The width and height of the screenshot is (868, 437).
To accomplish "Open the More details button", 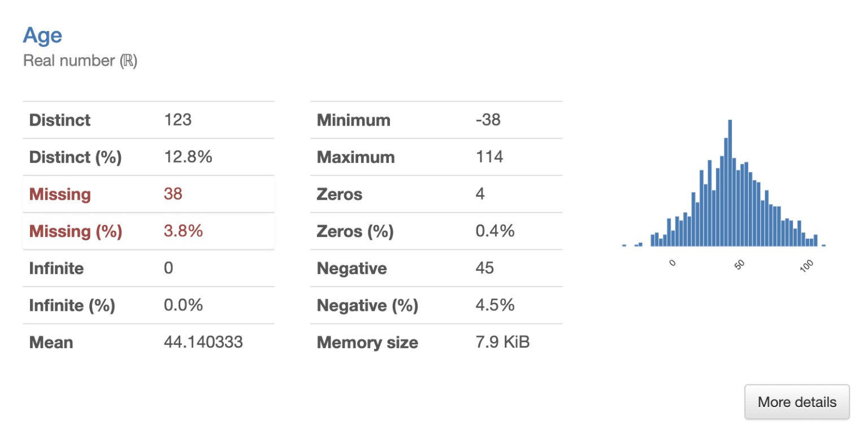I will pyautogui.click(x=797, y=403).
